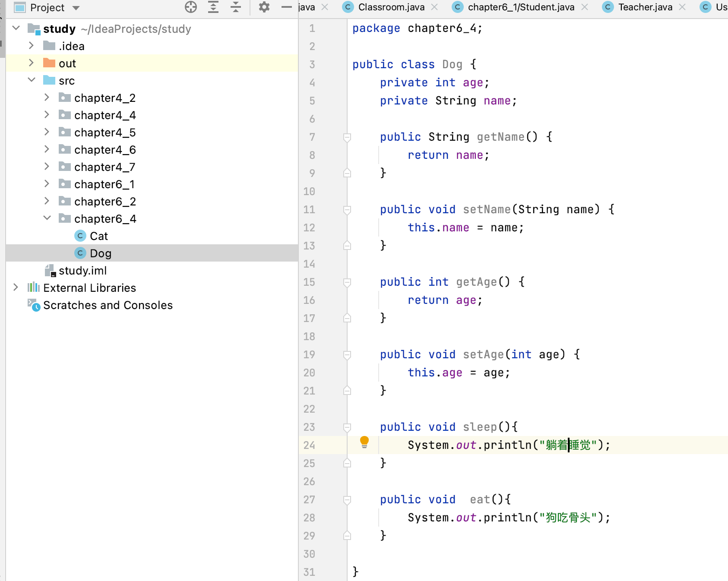This screenshot has height=581, width=728.
Task: Expand the External Libraries node
Action: [16, 287]
